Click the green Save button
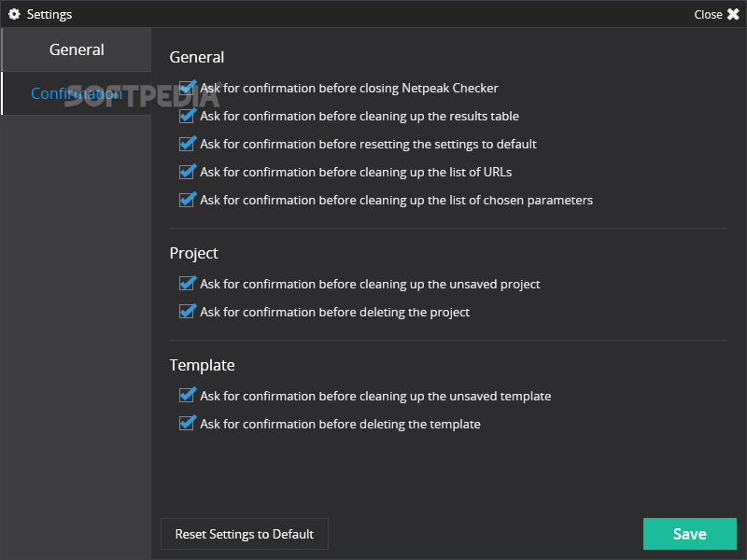Viewport: 747px width, 560px height. [x=689, y=534]
